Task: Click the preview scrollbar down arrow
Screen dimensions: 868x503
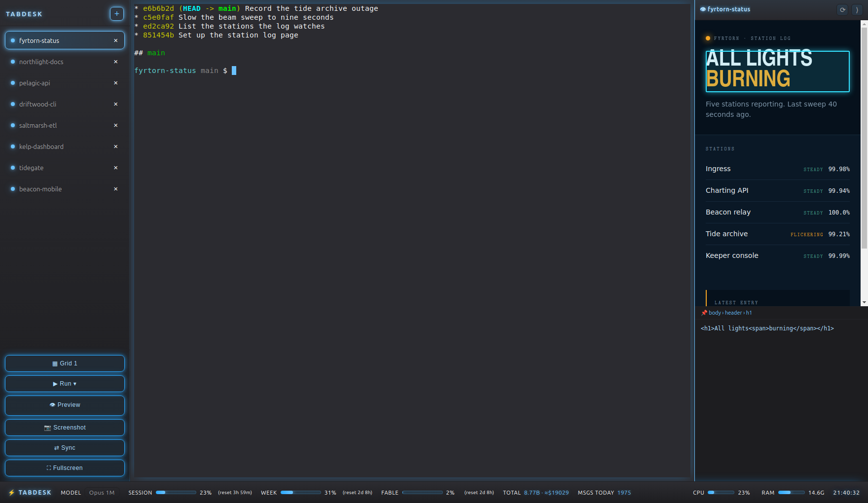Action: pos(864,302)
